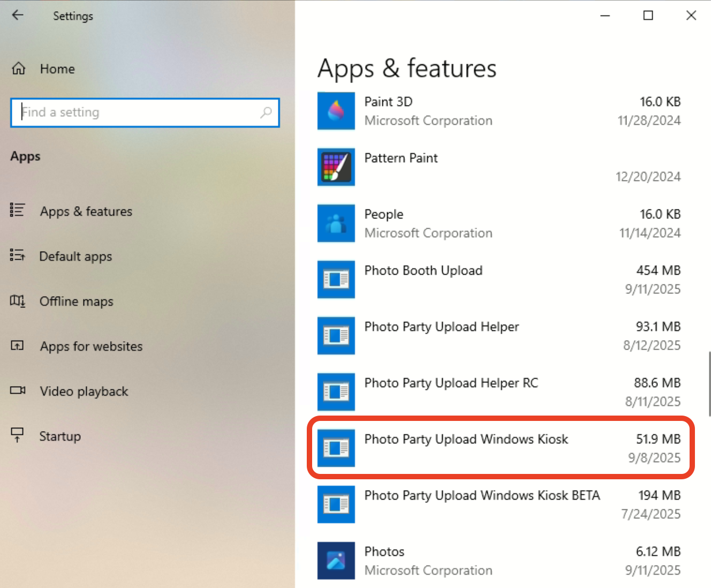
Task: Click the People app icon
Action: tap(336, 223)
